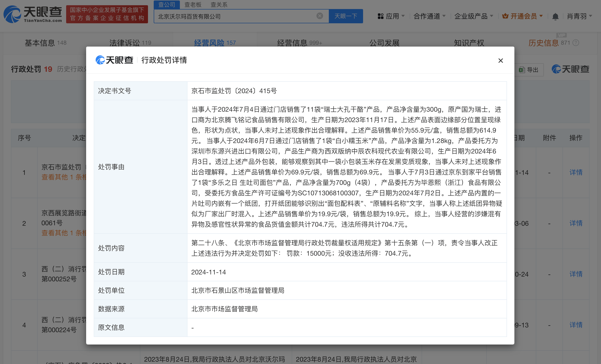
Task: Click the 历史信息 help question icon
Action: pyautogui.click(x=576, y=43)
